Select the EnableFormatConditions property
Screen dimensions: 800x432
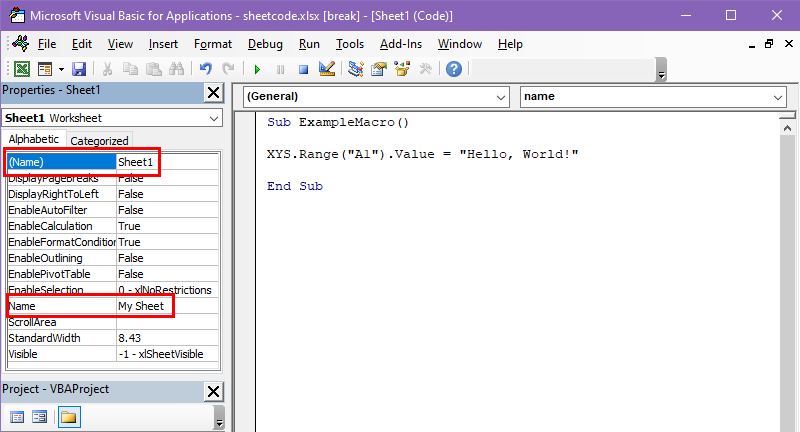click(x=61, y=242)
